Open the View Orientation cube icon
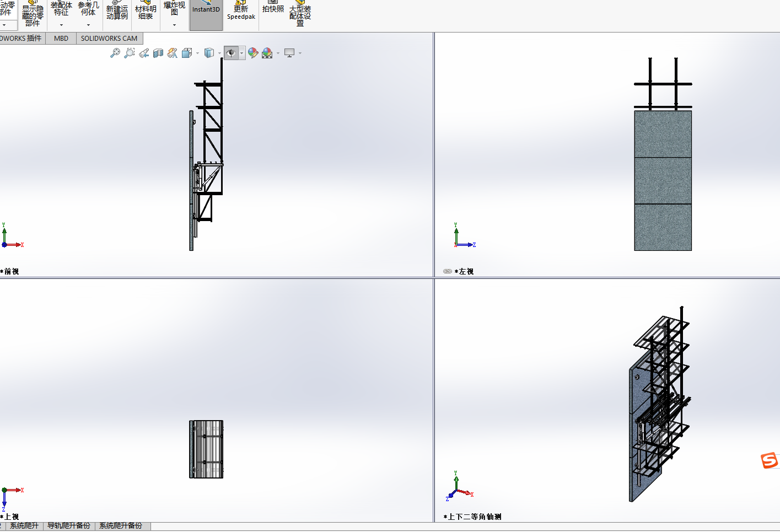 click(187, 53)
